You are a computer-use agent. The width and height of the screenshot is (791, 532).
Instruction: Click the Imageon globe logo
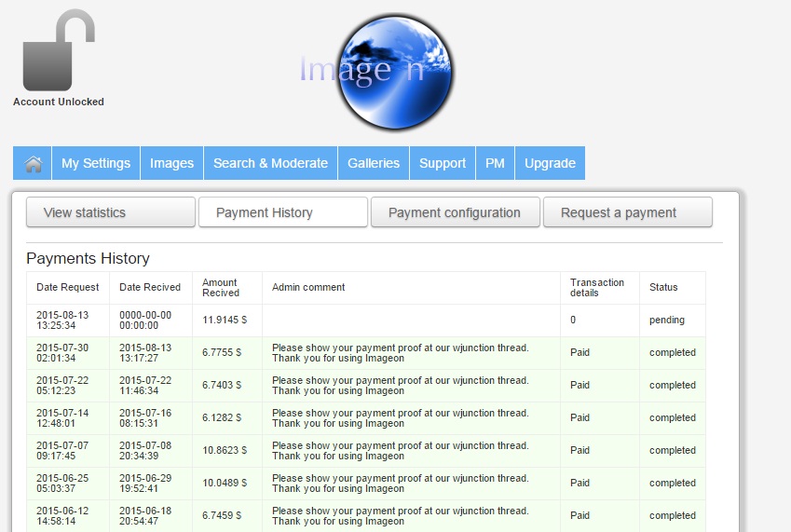tap(392, 72)
